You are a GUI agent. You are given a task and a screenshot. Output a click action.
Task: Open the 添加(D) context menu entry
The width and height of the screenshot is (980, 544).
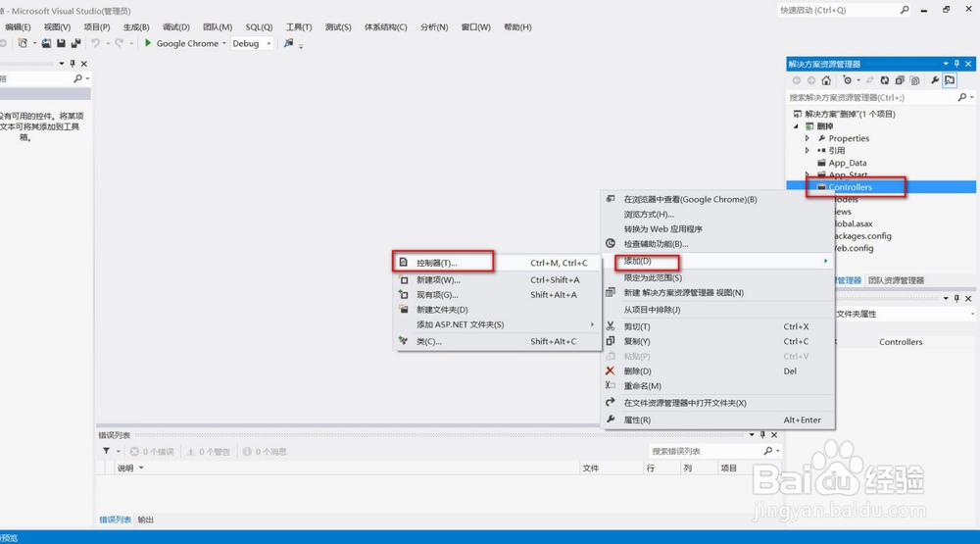tap(717, 261)
